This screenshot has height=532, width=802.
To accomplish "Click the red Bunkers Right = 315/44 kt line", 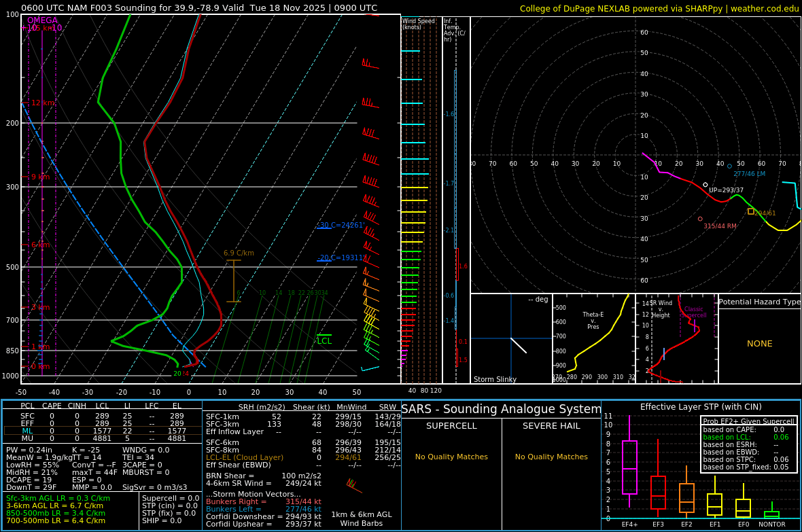I will click(264, 502).
